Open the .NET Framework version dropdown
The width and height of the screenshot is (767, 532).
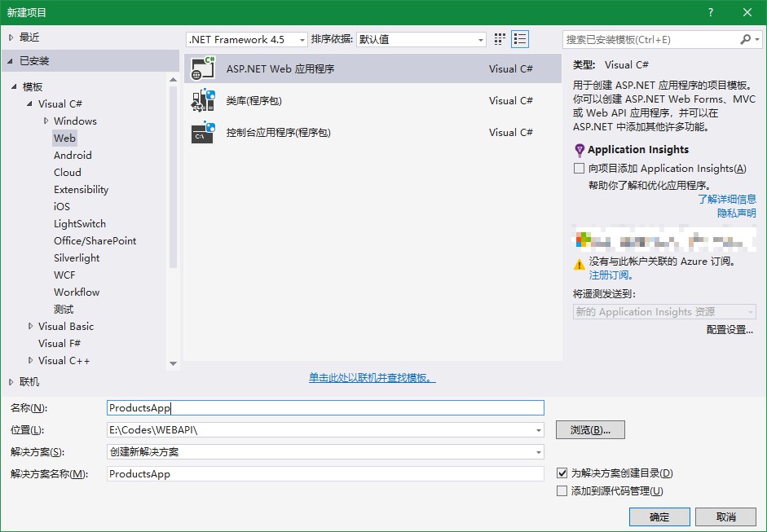point(247,39)
